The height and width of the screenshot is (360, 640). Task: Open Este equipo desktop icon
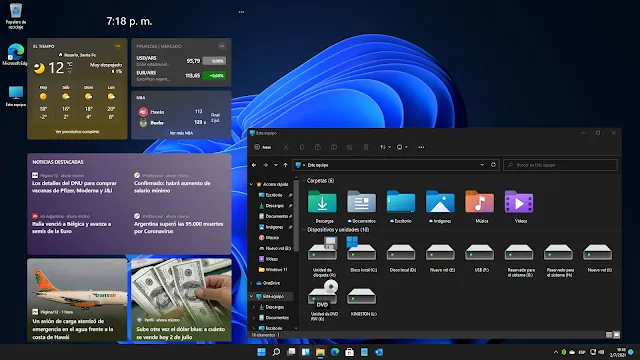point(16,96)
